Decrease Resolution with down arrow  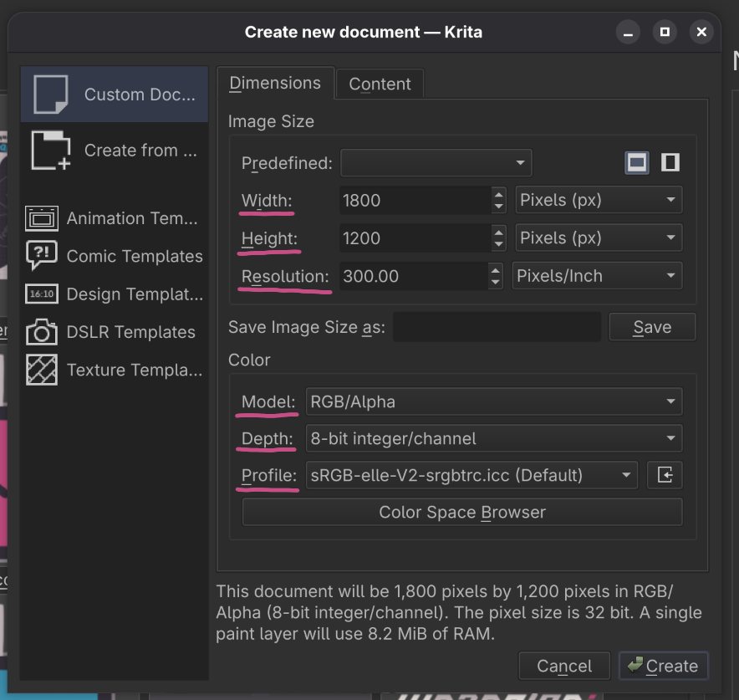click(495, 283)
